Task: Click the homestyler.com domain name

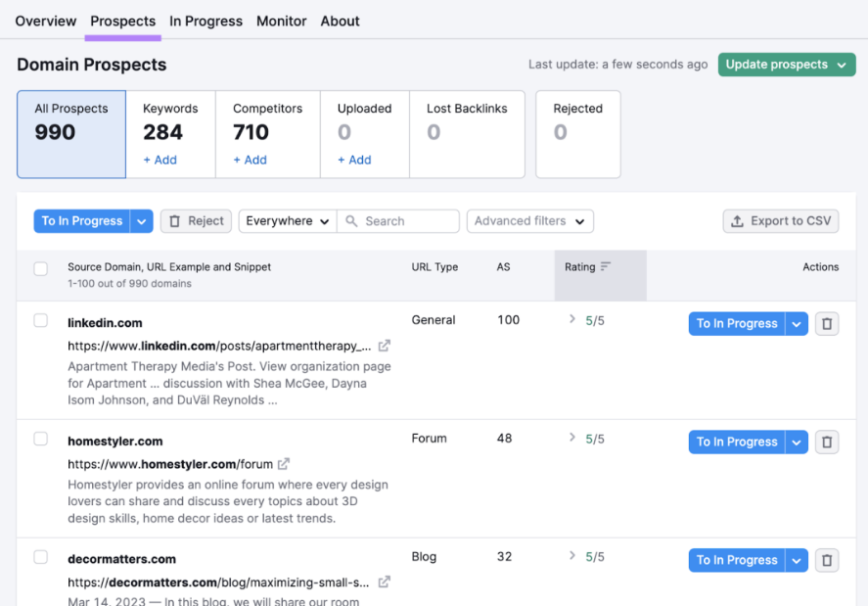Action: point(115,442)
